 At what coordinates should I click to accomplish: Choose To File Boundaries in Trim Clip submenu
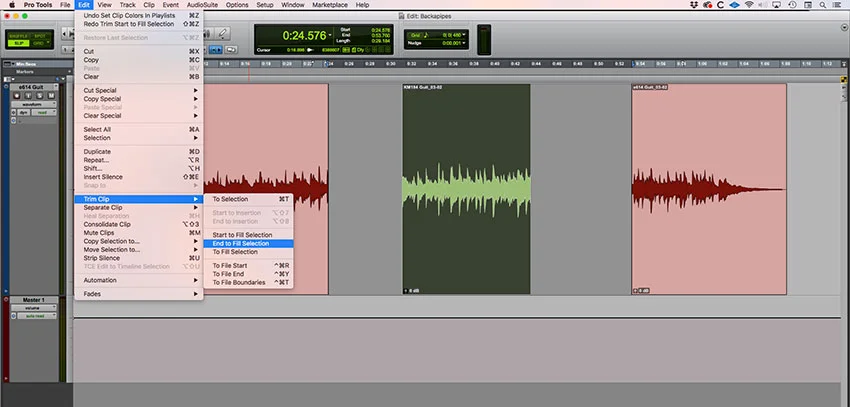[x=248, y=282]
